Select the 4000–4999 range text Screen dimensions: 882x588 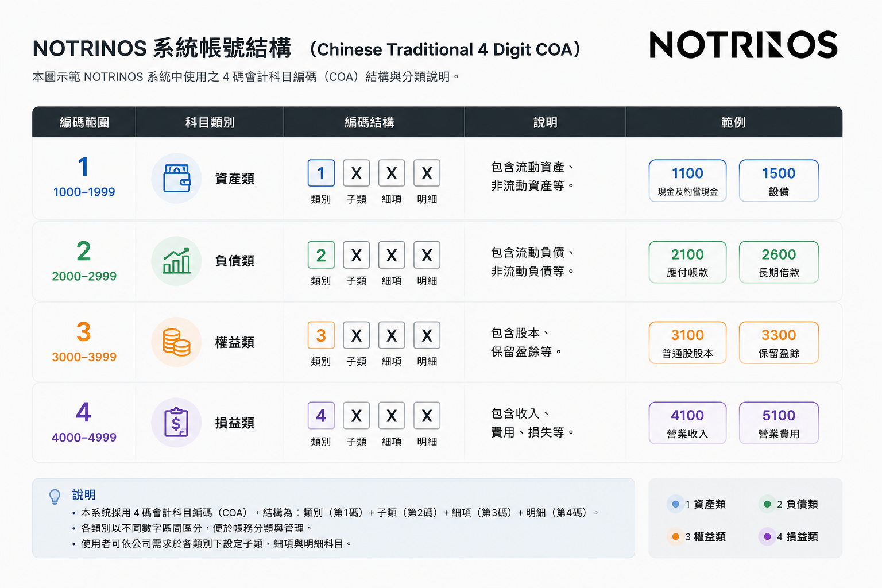pyautogui.click(x=84, y=437)
